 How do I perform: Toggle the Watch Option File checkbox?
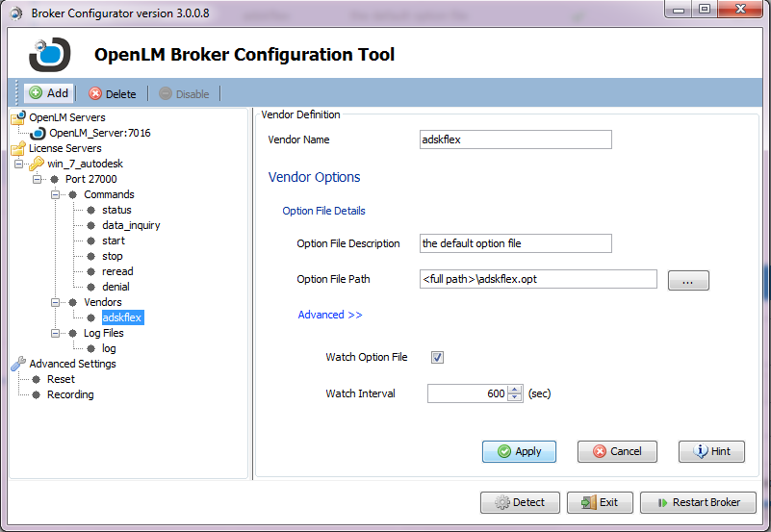[x=437, y=357]
